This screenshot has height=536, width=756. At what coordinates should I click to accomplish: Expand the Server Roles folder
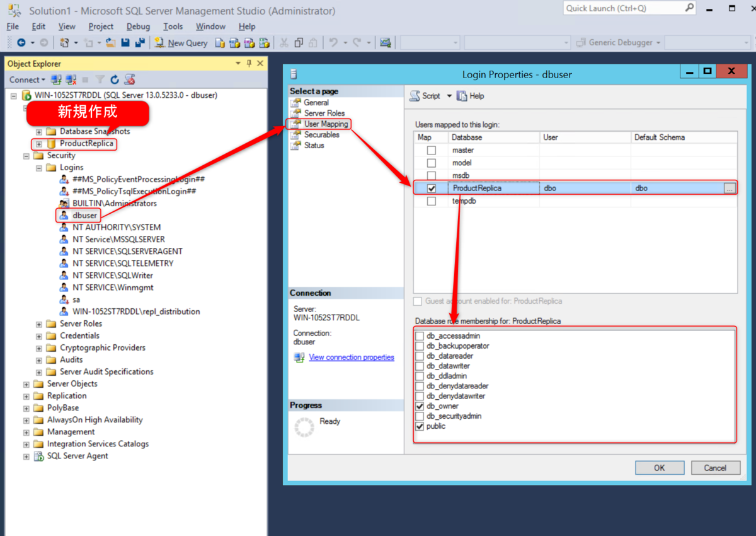[39, 324]
